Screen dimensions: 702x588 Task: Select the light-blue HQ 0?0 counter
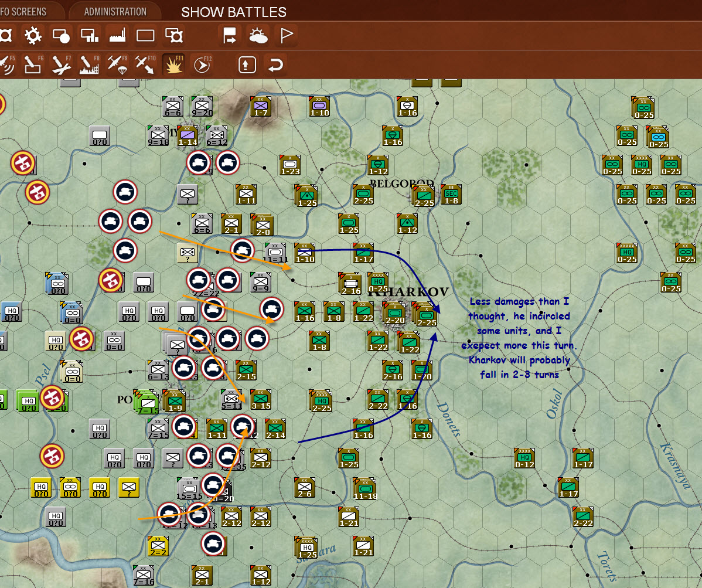[11, 311]
